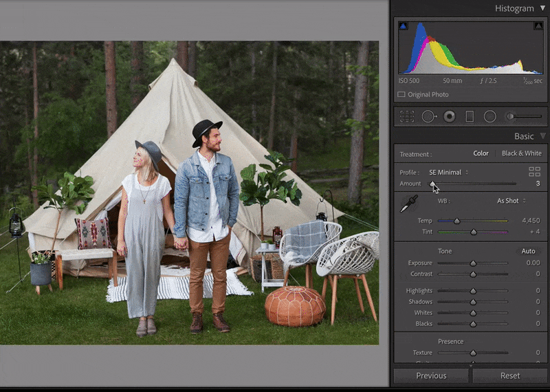Activate the Red Eye Correction tool
This screenshot has width=550, height=392.
coord(449,117)
